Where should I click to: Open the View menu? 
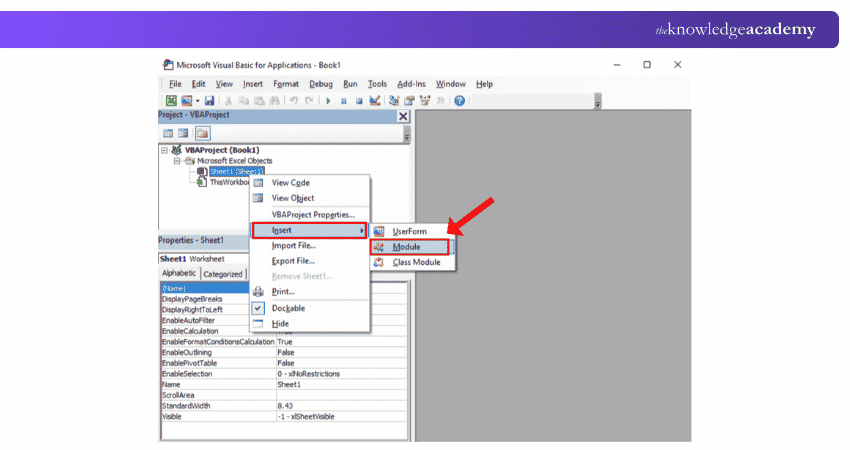click(224, 84)
